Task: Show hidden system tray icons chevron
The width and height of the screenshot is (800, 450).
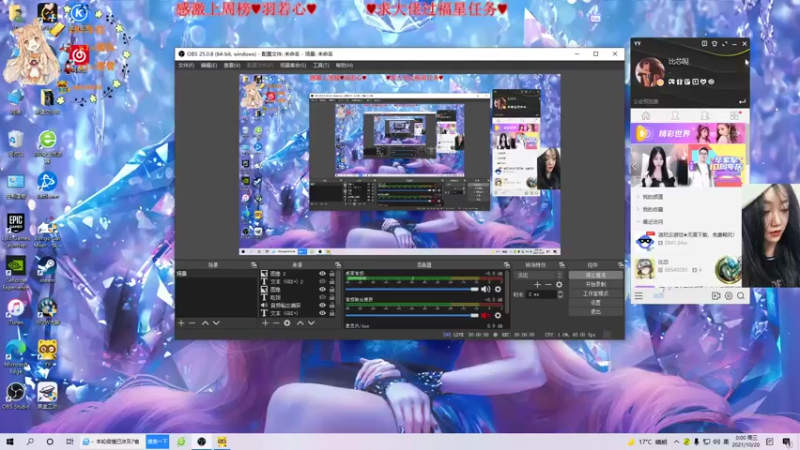Action: pyautogui.click(x=677, y=441)
